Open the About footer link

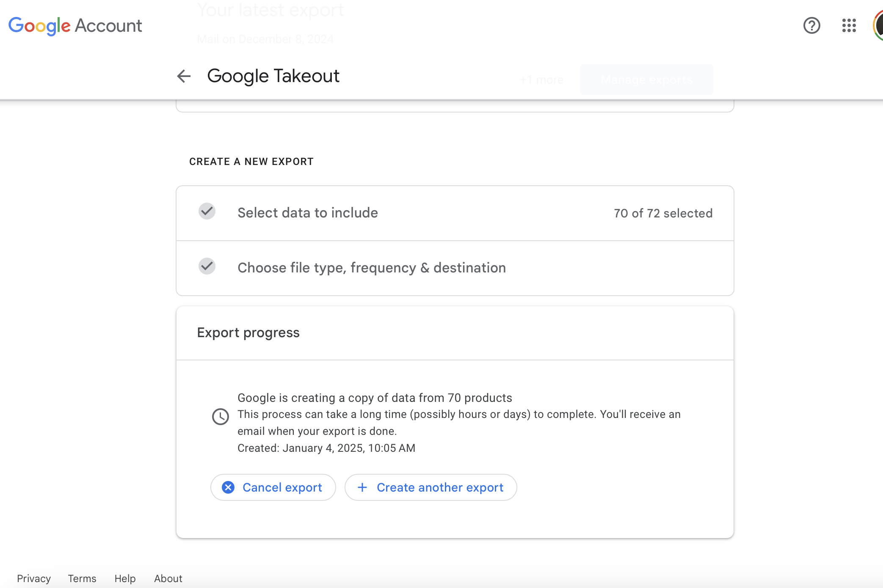168,578
